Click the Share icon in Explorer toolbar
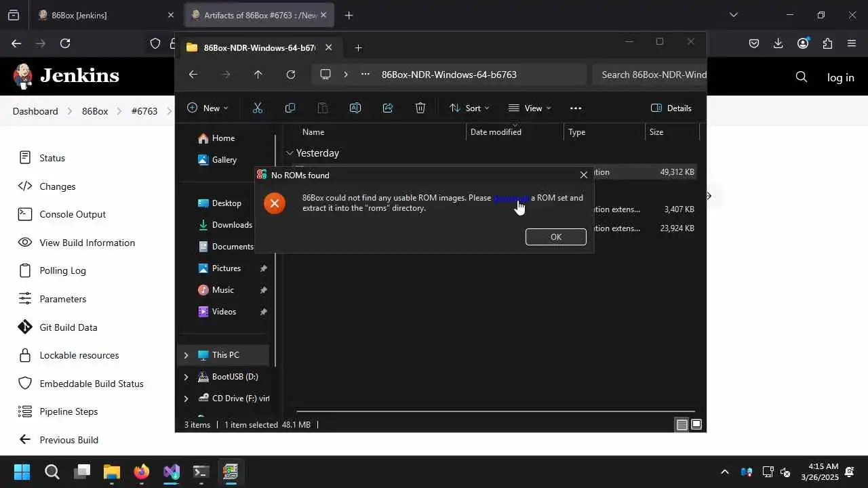Screen dimensions: 868x488 pyautogui.click(x=388, y=108)
